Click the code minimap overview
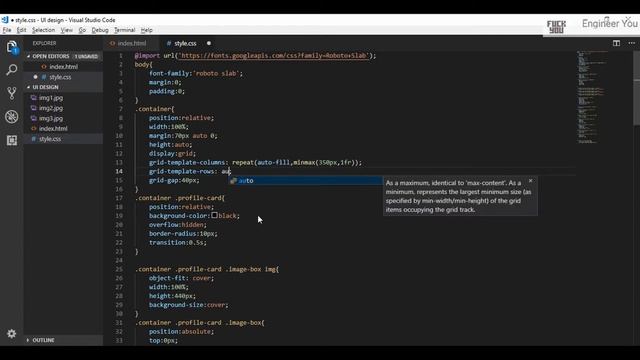 (592, 97)
